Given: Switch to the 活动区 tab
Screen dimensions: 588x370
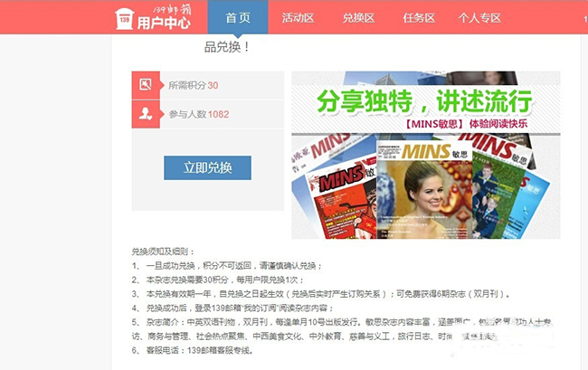Looking at the screenshot, I should click(x=299, y=17).
